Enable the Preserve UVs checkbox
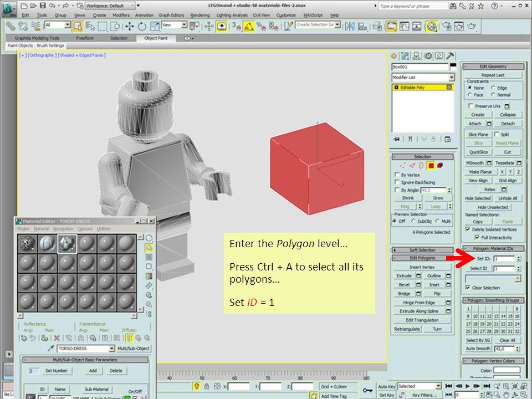The width and height of the screenshot is (532, 399). point(470,106)
